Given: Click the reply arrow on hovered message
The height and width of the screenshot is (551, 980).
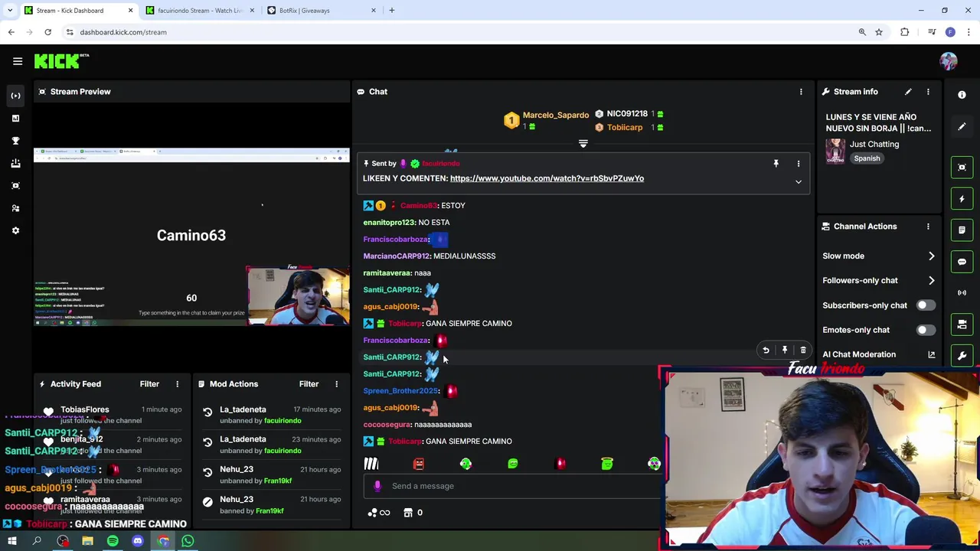Looking at the screenshot, I should [x=766, y=350].
